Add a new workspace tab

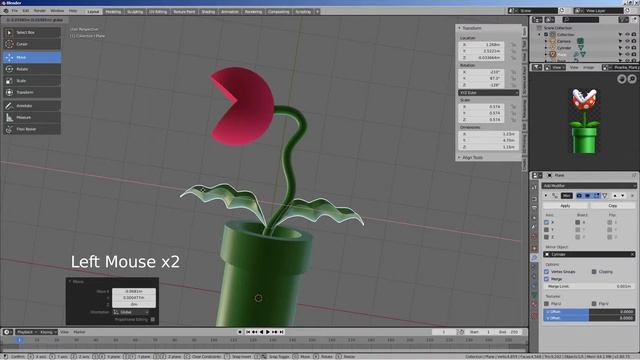pyautogui.click(x=317, y=12)
